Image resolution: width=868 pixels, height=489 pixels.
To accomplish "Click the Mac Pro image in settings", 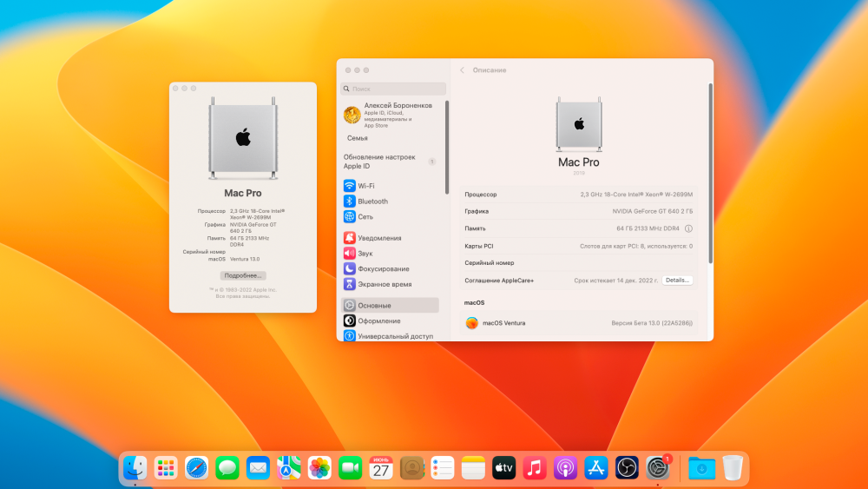I will click(578, 124).
